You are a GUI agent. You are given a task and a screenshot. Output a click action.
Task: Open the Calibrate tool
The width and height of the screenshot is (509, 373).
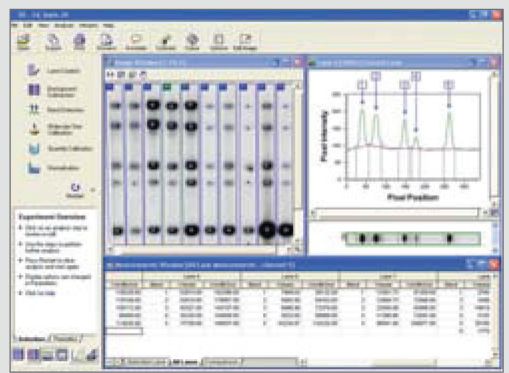[165, 41]
